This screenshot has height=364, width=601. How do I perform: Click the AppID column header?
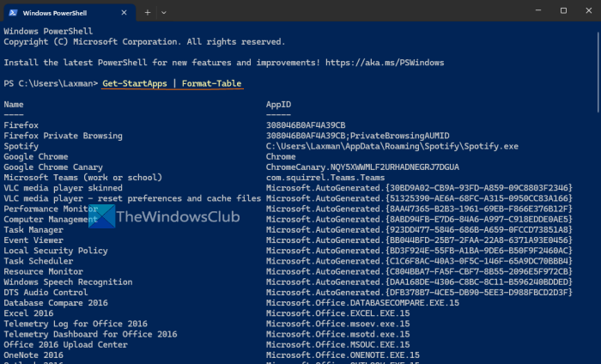pyautogui.click(x=279, y=104)
